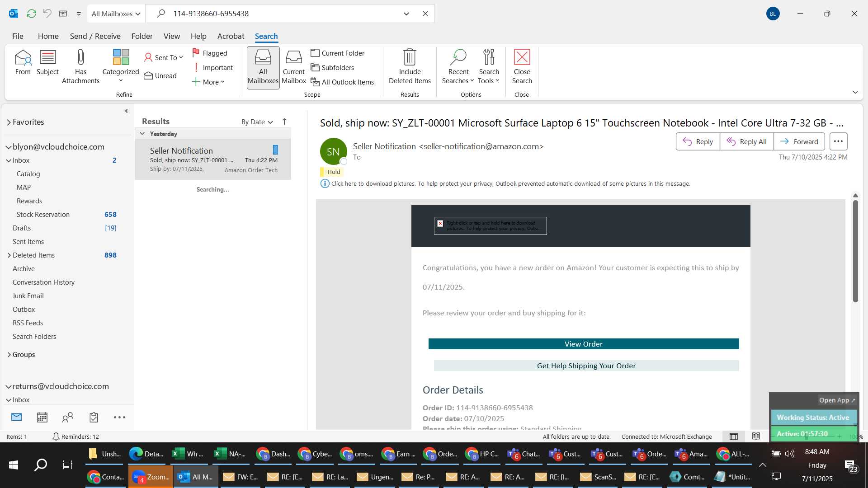Collapse the Yesterday group header

point(142,134)
